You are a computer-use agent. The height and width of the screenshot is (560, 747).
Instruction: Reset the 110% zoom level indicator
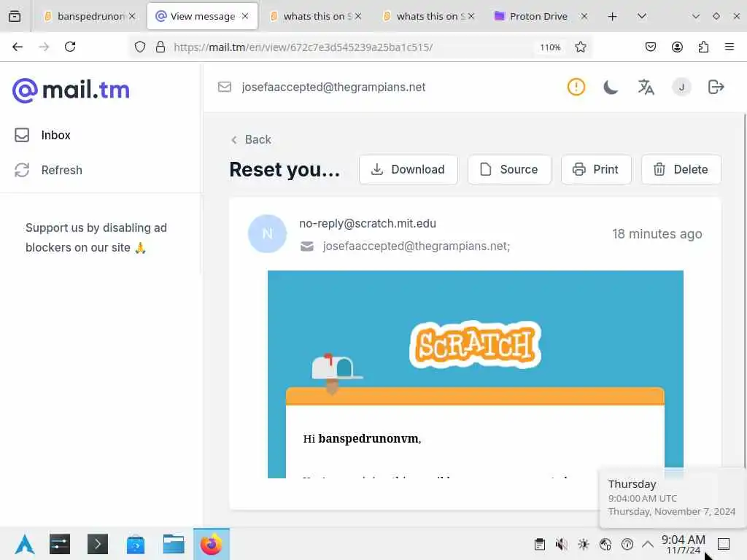pos(550,47)
